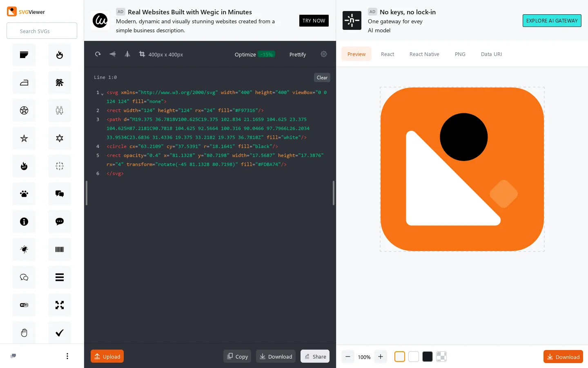Select the WiFi badge SVG icon
Image resolution: width=588 pixels, height=368 pixels.
click(24, 305)
